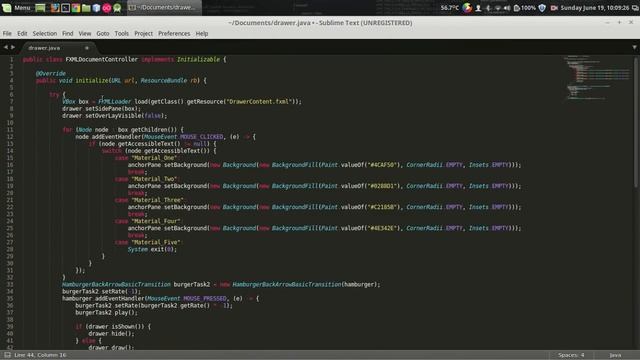Image resolution: width=640 pixels, height=360 pixels.
Task: Open the Preferences menu
Action: 174,33
